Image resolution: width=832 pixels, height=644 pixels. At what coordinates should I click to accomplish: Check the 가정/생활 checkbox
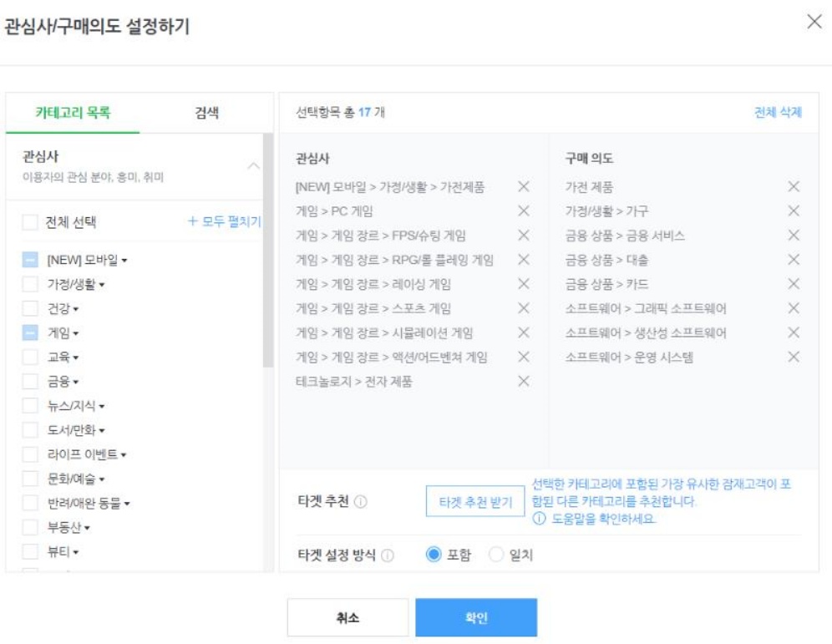pyautogui.click(x=30, y=284)
